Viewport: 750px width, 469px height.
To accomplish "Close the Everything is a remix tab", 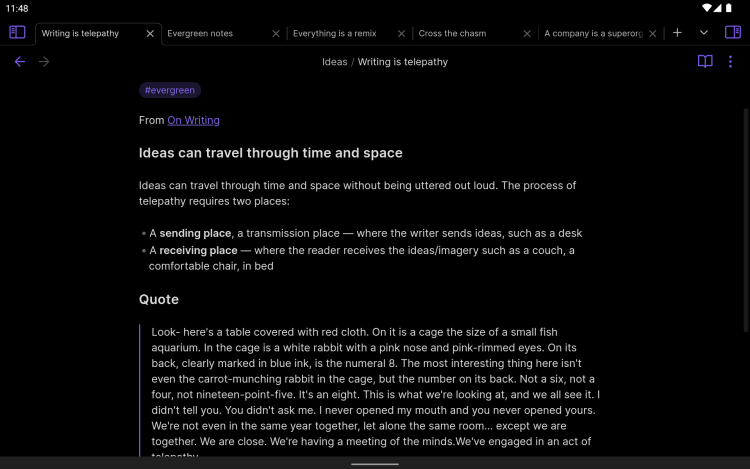I will 402,34.
